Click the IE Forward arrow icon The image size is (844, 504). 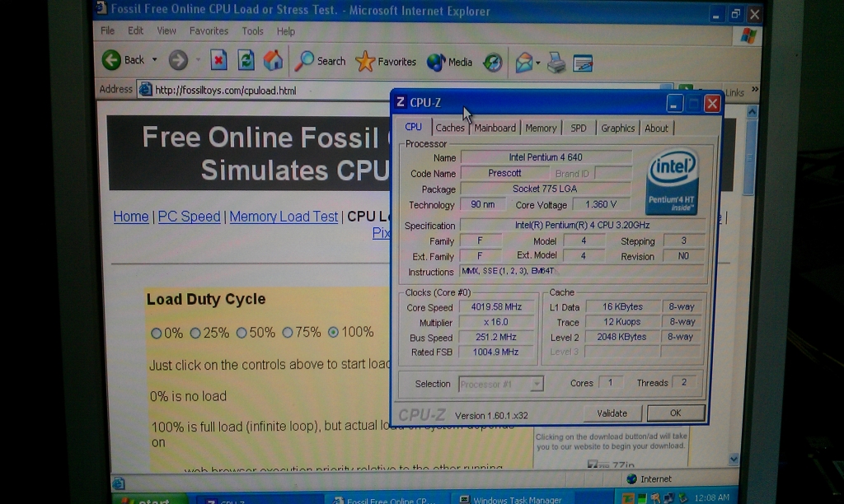(178, 61)
